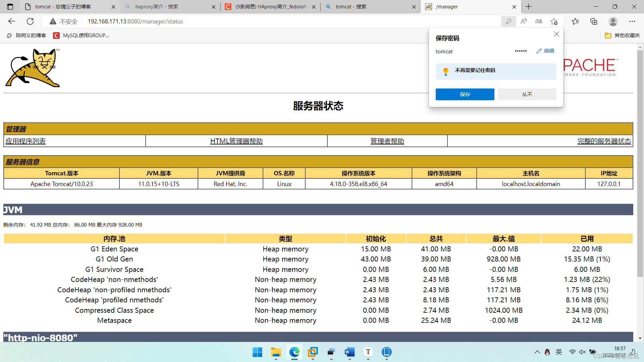Click the scrollbar up arrow
The image size is (644, 362).
coord(640,47)
